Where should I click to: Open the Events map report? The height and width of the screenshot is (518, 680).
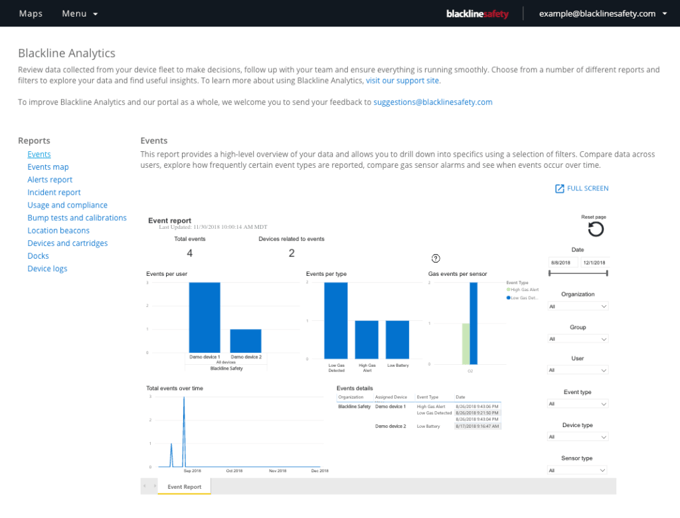[48, 167]
